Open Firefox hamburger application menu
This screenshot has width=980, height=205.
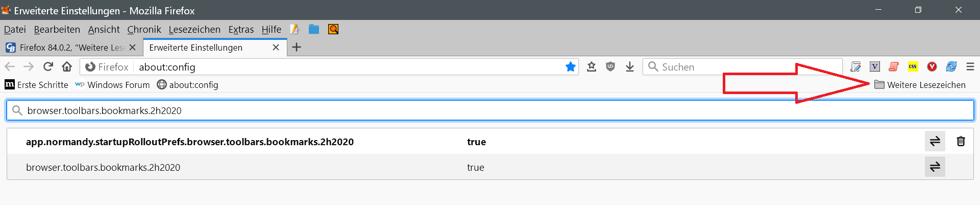coord(970,66)
